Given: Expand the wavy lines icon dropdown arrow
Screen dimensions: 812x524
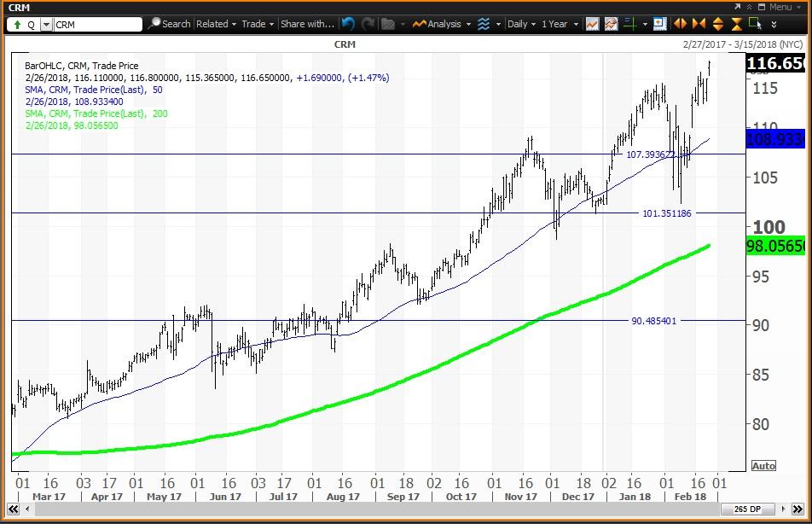Looking at the screenshot, I should pyautogui.click(x=498, y=25).
